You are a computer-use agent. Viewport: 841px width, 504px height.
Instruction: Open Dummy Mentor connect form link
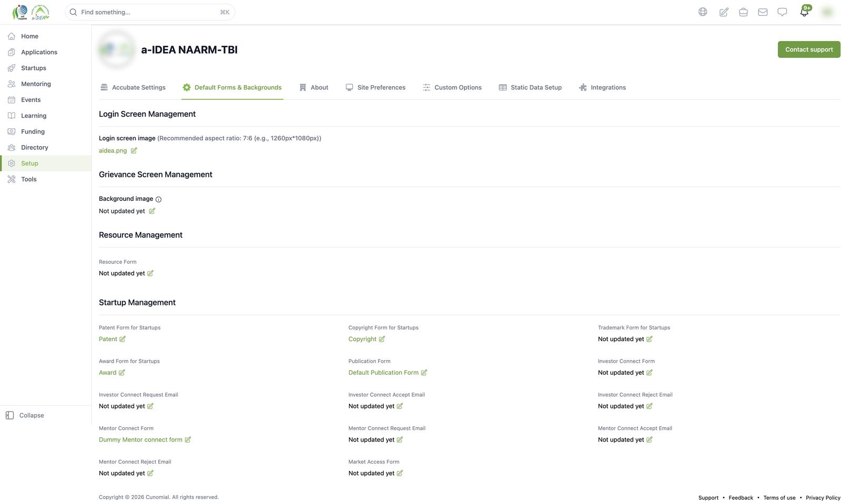(x=140, y=440)
